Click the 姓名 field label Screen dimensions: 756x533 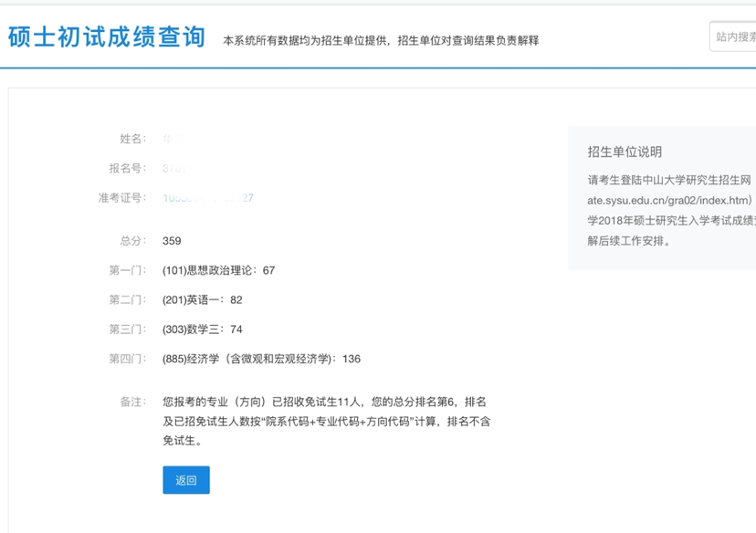(x=132, y=139)
